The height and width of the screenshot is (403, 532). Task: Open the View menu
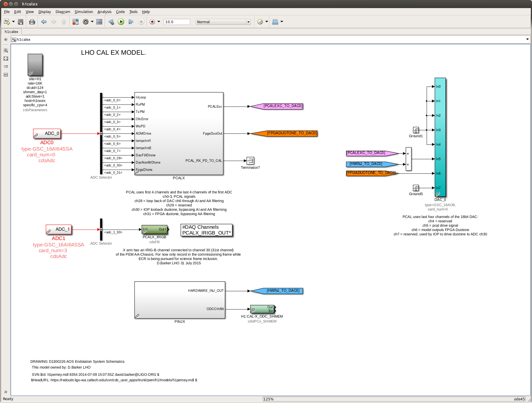[x=30, y=12]
